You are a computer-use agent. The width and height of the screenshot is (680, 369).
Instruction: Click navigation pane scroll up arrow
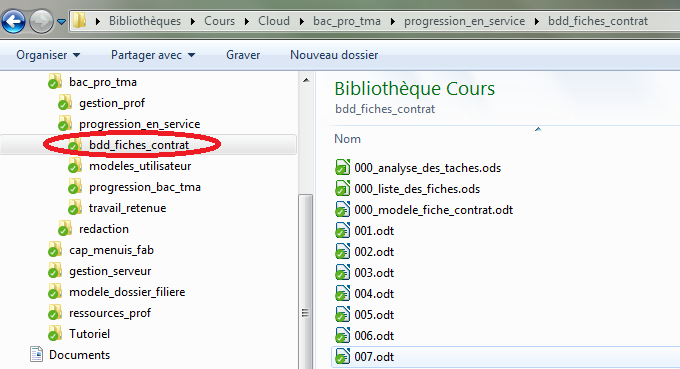[306, 80]
